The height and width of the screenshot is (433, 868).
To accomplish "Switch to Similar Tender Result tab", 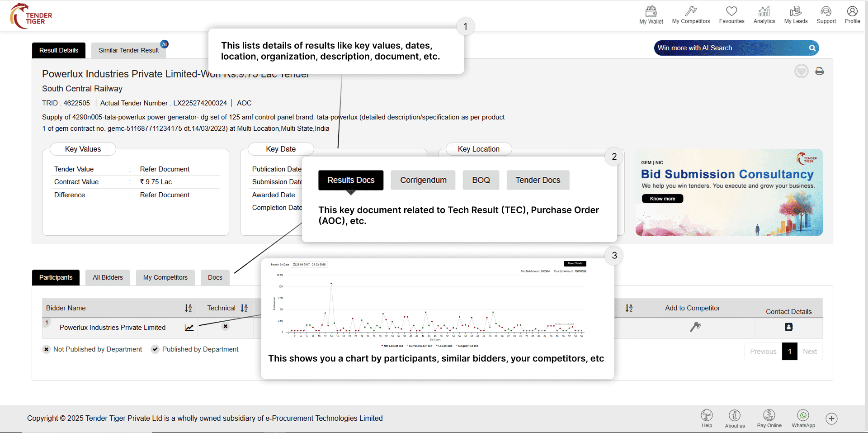I will (128, 50).
